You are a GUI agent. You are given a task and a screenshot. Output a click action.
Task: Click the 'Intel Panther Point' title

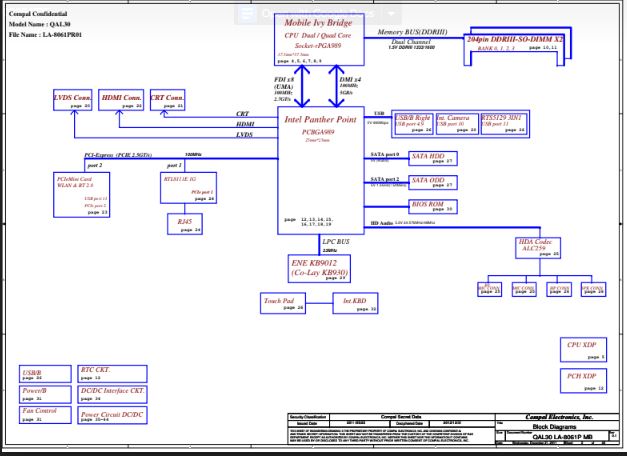[x=320, y=119]
